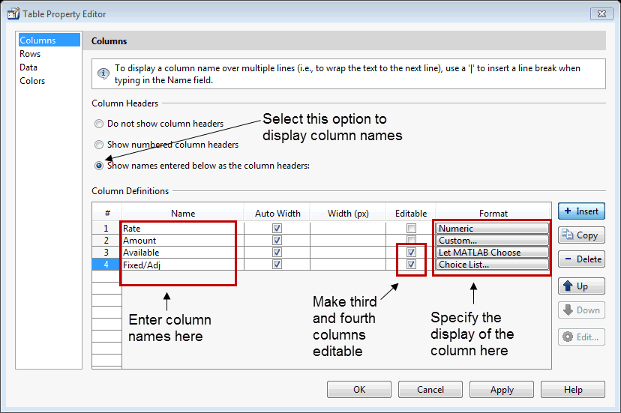
Task: Choose 'Show names entered below' radio option
Action: (x=98, y=166)
